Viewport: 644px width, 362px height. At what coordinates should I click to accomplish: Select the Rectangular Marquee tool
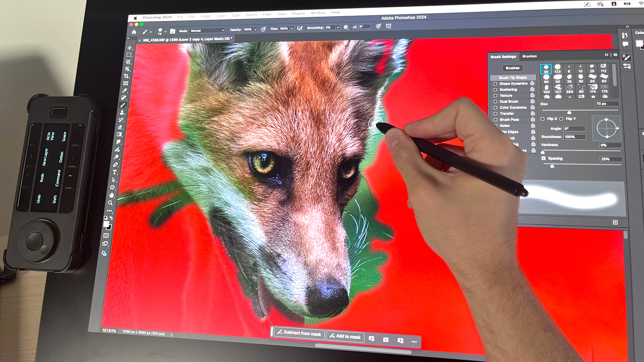[129, 55]
